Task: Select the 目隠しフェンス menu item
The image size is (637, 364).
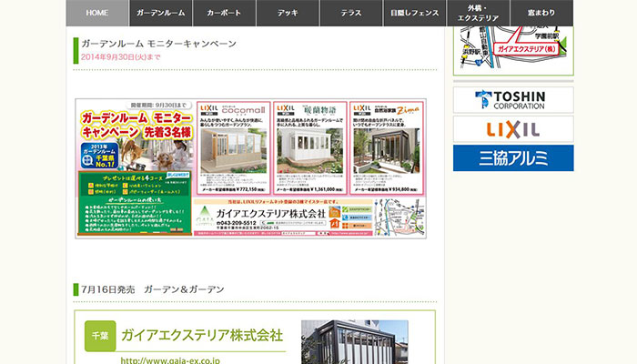Action: point(415,13)
